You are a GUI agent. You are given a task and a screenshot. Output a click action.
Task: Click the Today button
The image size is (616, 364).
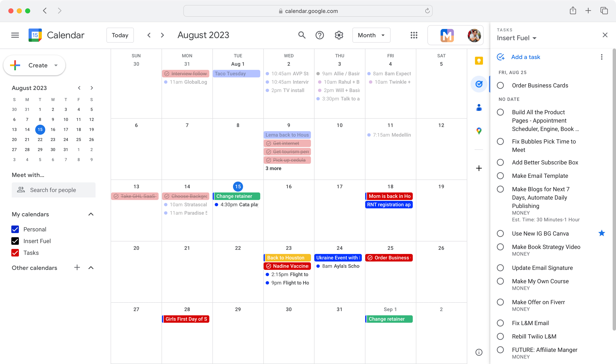tap(120, 35)
